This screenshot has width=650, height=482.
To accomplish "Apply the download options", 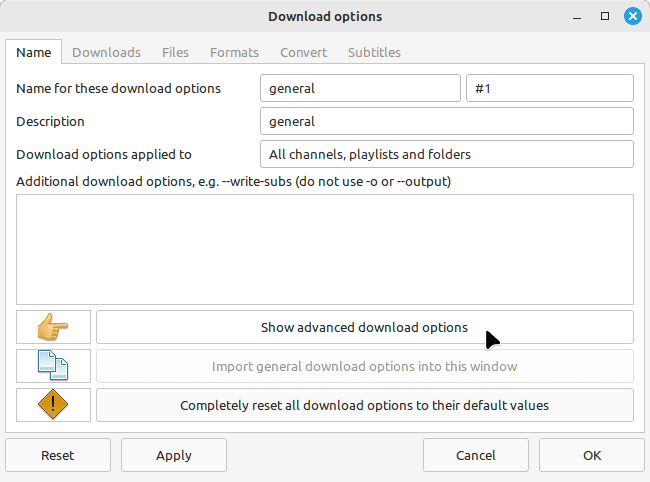I will point(174,455).
